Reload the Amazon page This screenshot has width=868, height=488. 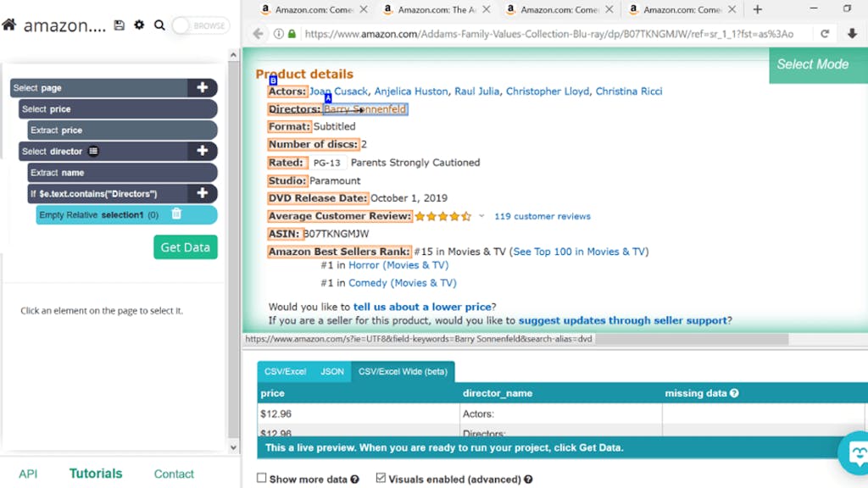point(825,34)
